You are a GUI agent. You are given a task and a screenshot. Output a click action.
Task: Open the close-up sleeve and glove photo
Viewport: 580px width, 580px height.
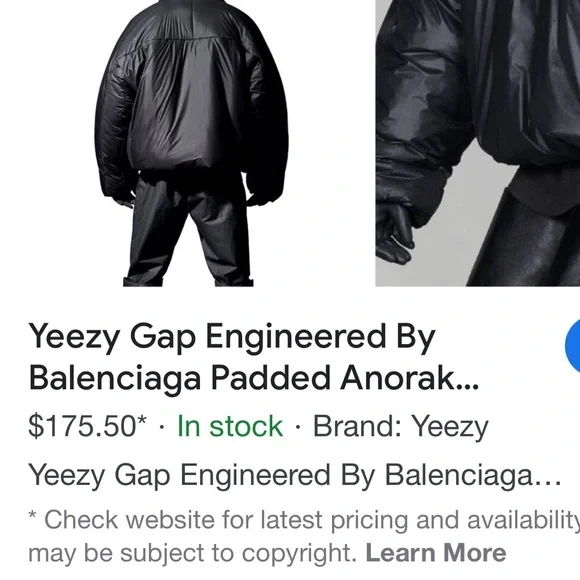coord(478,143)
